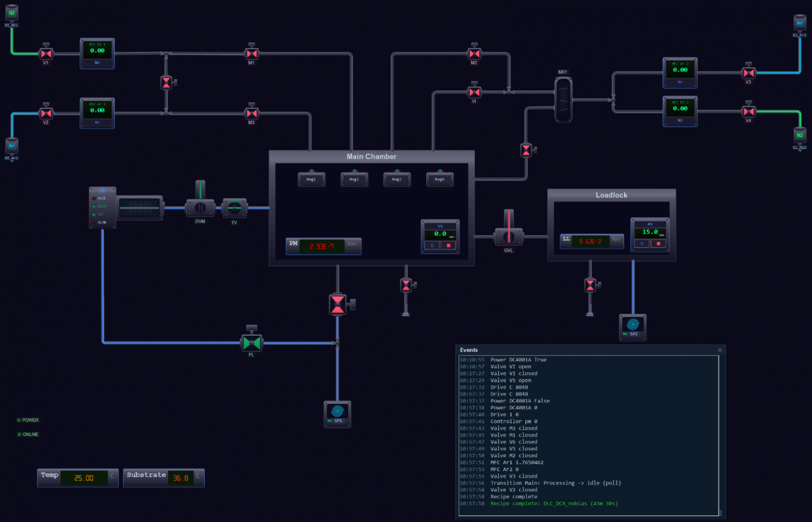Click the VS red stop button

[448, 245]
